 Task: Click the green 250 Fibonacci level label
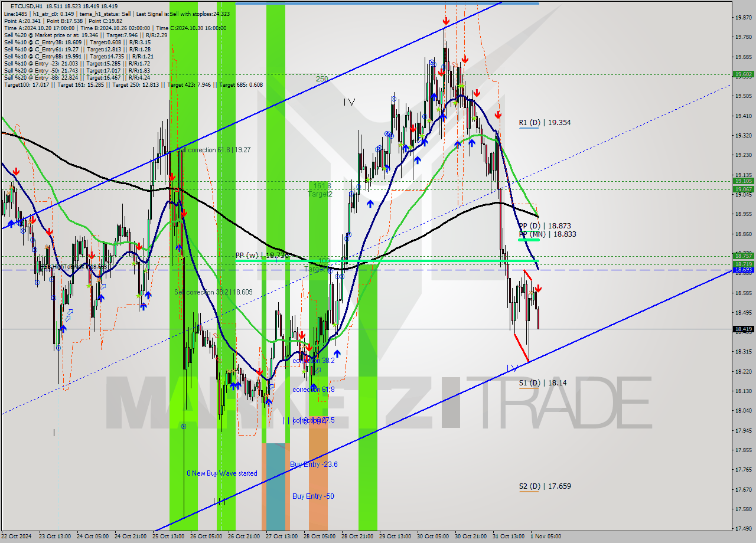[322, 78]
